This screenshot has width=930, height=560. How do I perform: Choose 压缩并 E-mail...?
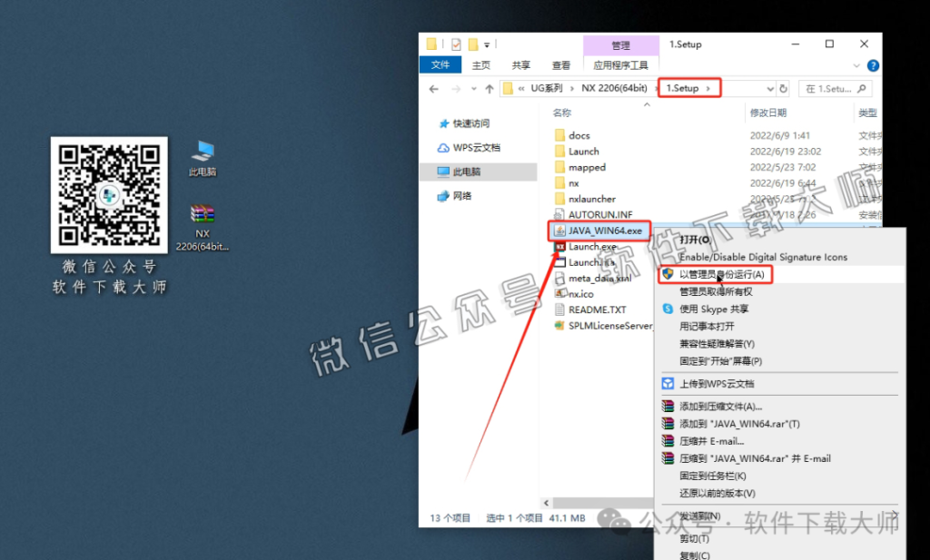point(712,441)
